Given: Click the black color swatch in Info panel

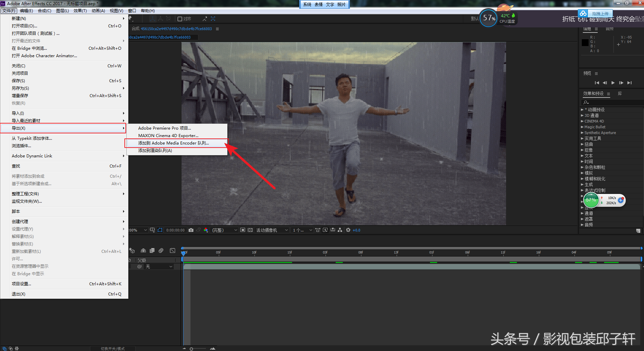Looking at the screenshot, I should click(x=585, y=43).
